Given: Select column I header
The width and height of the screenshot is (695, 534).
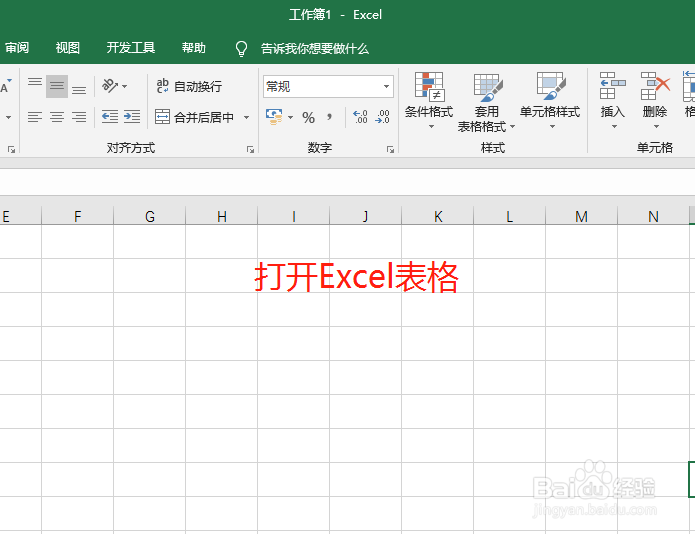Looking at the screenshot, I should tap(294, 216).
